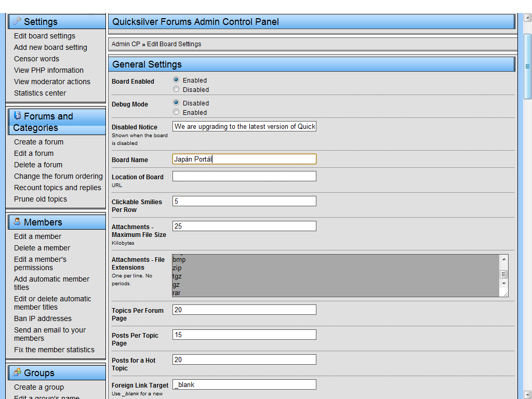Click the 'rar' extension line
Viewport: 532px width, 399px height.
click(x=177, y=293)
